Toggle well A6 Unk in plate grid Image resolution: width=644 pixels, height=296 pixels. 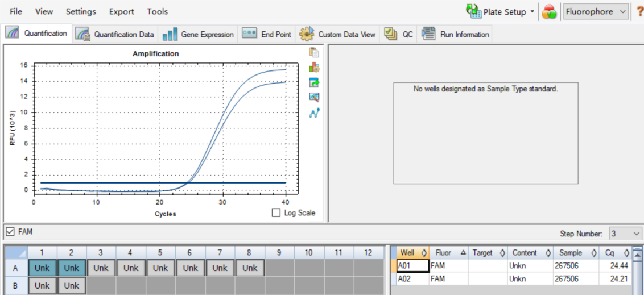191,268
